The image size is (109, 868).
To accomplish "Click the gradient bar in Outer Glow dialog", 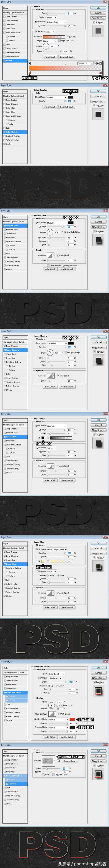I will [x=61, y=438].
